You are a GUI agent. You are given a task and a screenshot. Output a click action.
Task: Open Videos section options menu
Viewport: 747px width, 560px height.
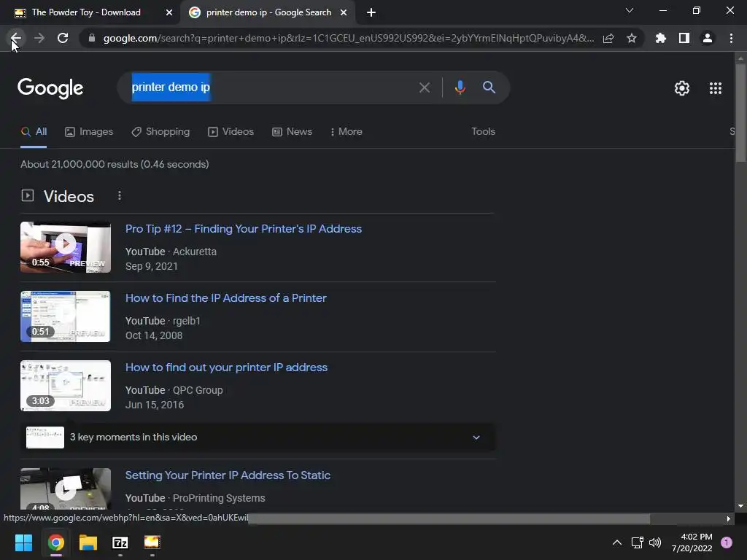(120, 195)
